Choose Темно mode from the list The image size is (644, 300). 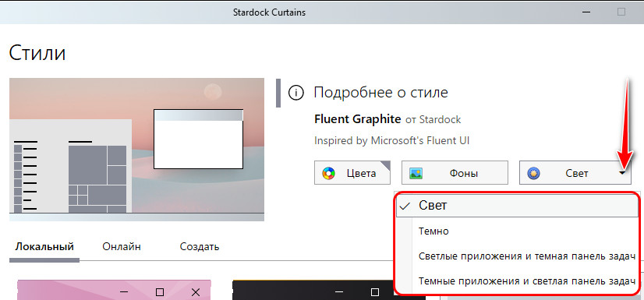coord(517,231)
